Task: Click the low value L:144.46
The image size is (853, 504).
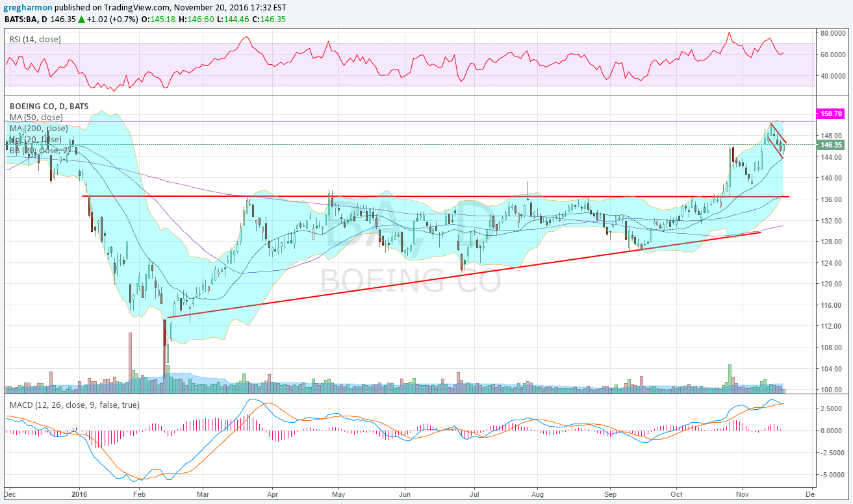Action: [x=233, y=19]
